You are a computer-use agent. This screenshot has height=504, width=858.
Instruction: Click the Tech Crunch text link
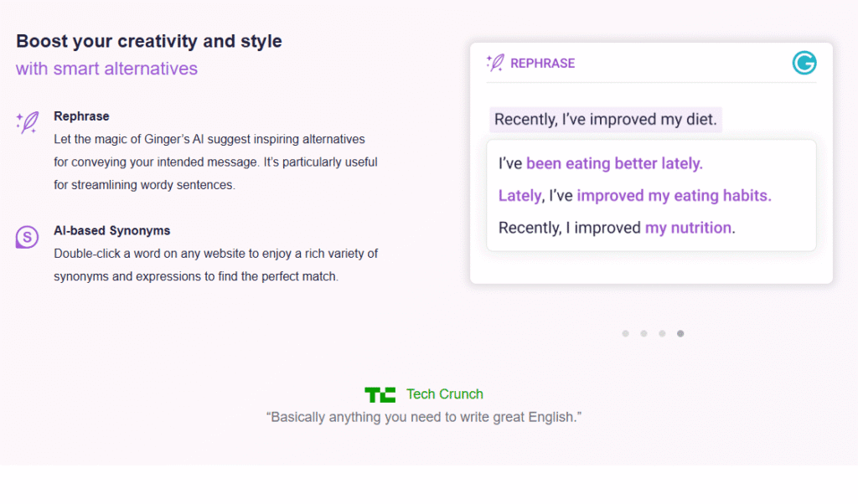tap(445, 394)
